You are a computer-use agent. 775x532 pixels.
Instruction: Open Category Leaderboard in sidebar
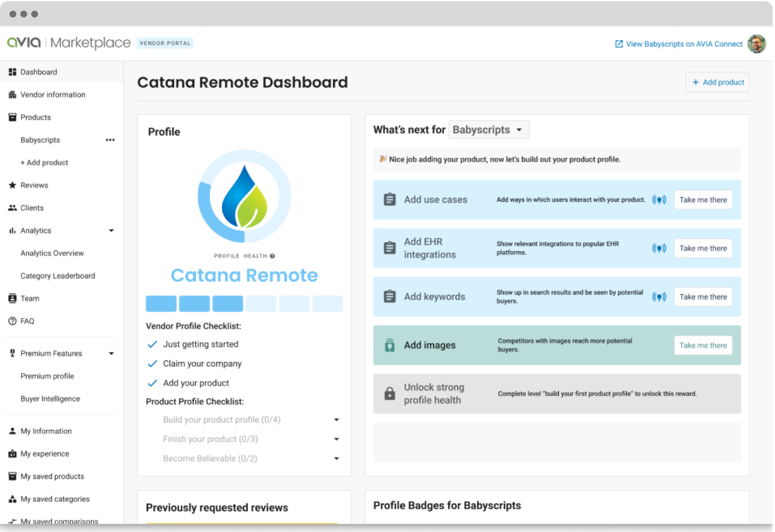58,276
